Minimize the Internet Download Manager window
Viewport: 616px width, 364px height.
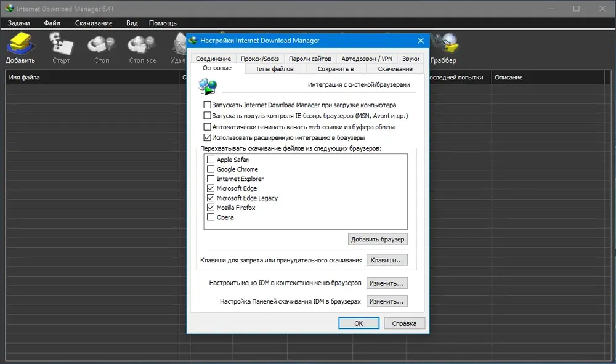coord(551,8)
